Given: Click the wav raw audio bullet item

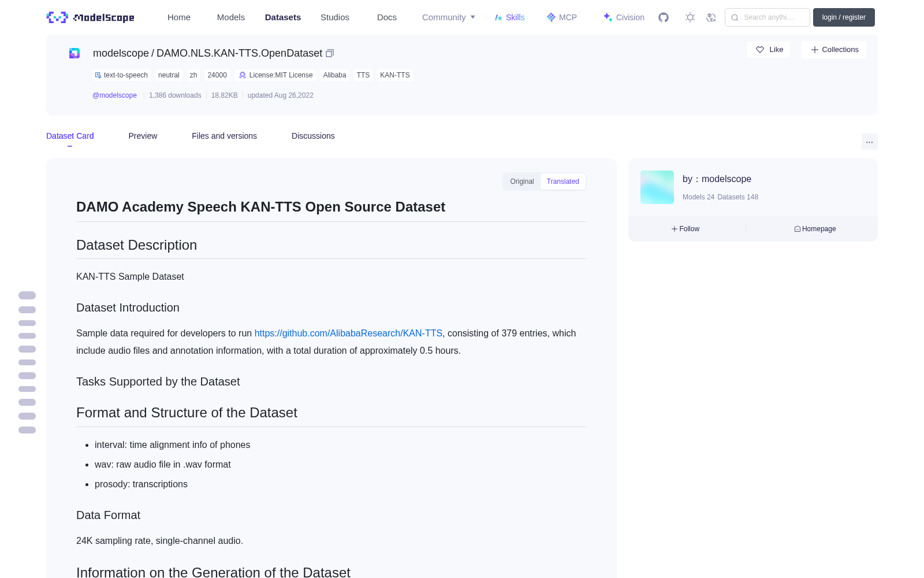Looking at the screenshot, I should 163,464.
